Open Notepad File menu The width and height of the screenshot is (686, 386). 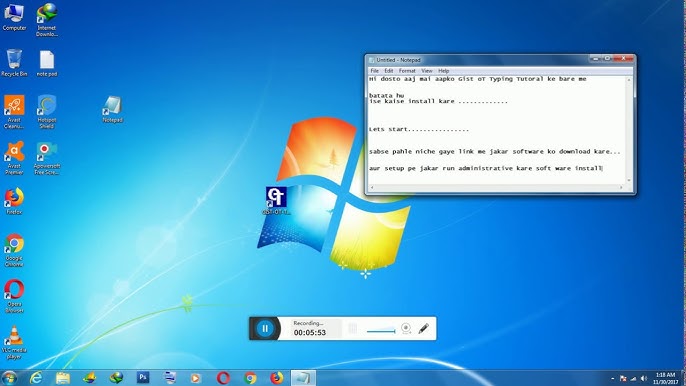click(374, 71)
